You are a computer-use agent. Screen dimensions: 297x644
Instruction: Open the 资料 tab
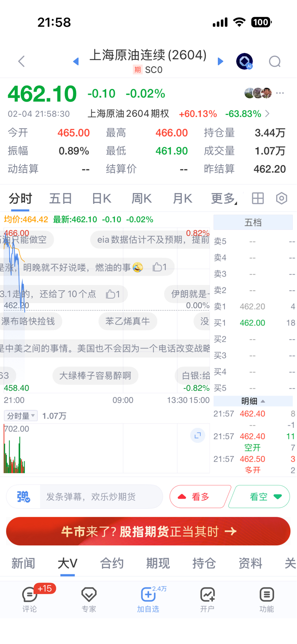coord(250,563)
